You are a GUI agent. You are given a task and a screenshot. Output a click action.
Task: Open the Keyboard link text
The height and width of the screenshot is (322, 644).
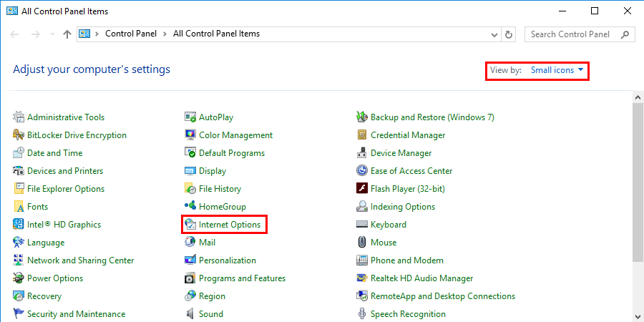click(x=389, y=225)
